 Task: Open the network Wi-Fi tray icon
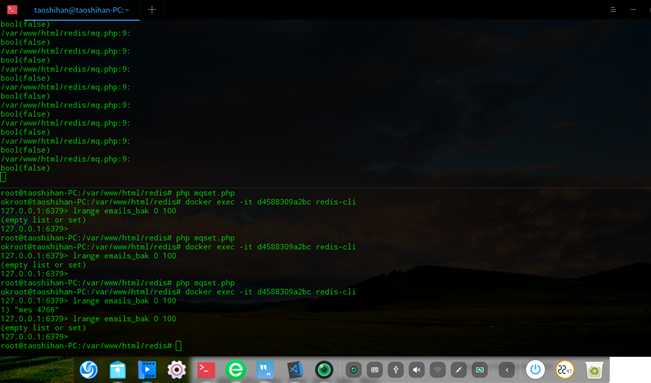[438, 370]
